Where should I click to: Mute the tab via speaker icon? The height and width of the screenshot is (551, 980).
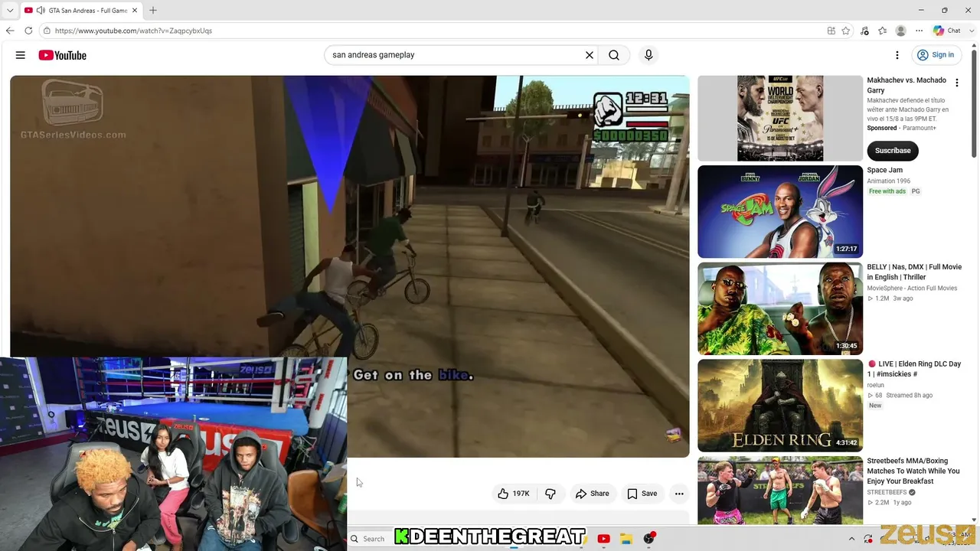pos(41,11)
